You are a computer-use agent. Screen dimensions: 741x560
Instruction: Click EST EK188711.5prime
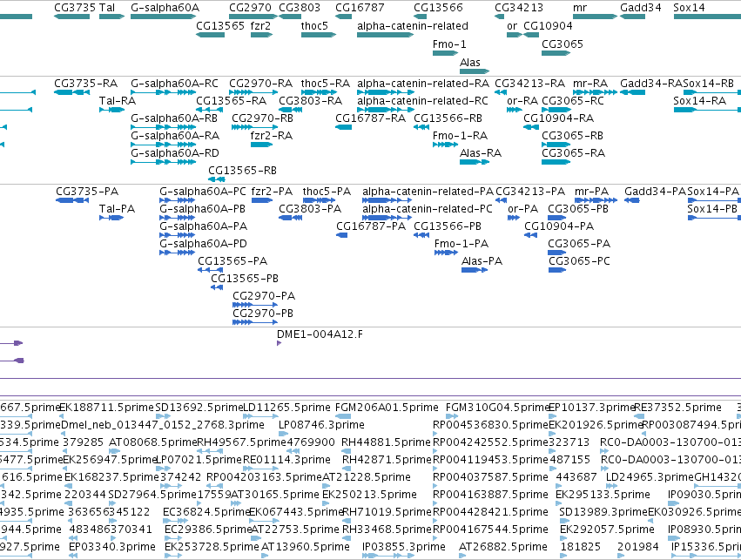click(107, 408)
